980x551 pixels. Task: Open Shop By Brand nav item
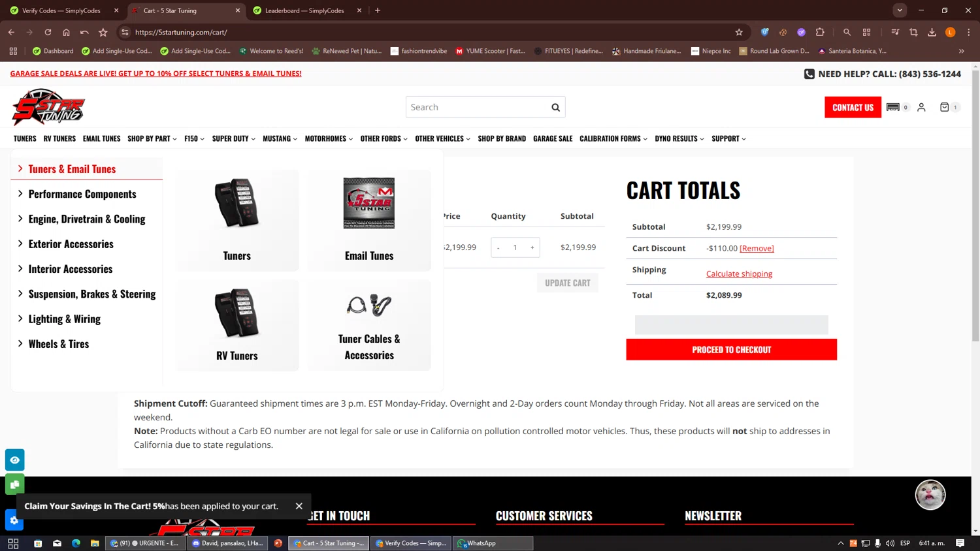tap(502, 138)
